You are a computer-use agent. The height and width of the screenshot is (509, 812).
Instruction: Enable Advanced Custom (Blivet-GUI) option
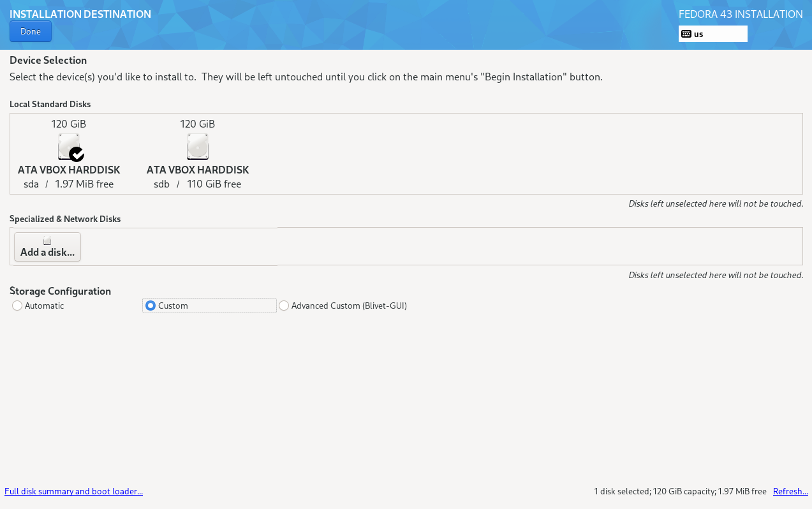[284, 306]
